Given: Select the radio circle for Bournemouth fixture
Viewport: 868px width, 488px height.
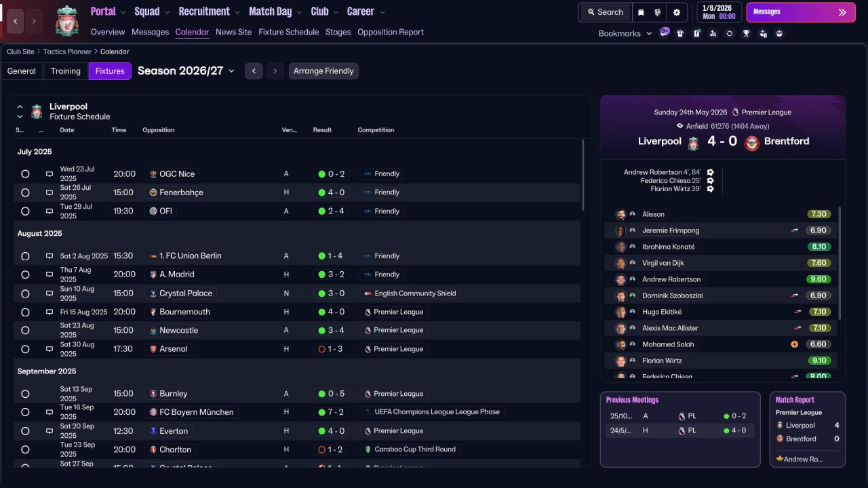Looking at the screenshot, I should tap(25, 312).
